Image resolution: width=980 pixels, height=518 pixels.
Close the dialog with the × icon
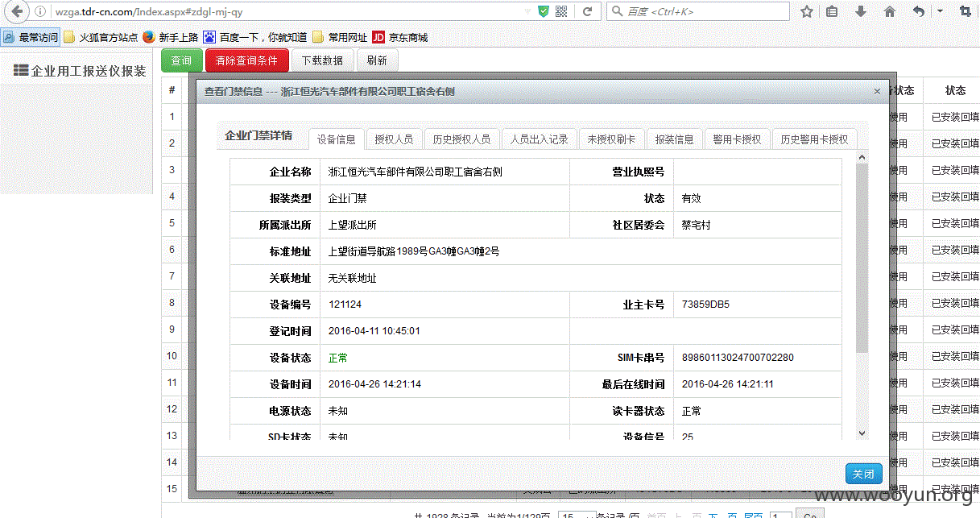[x=878, y=92]
